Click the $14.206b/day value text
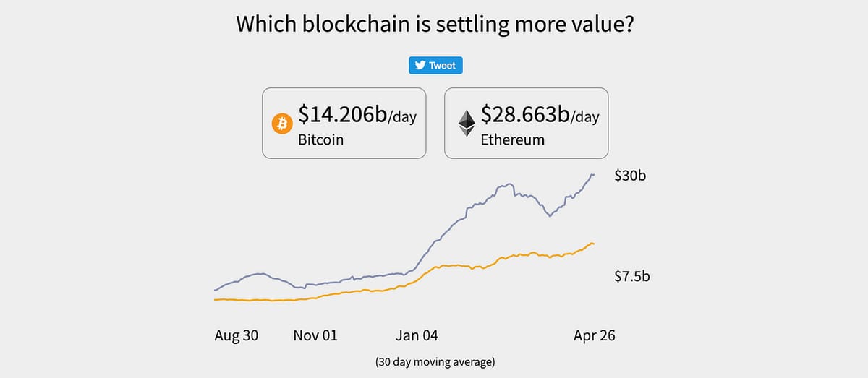Viewport: 868px width, 378px height. tap(357, 116)
